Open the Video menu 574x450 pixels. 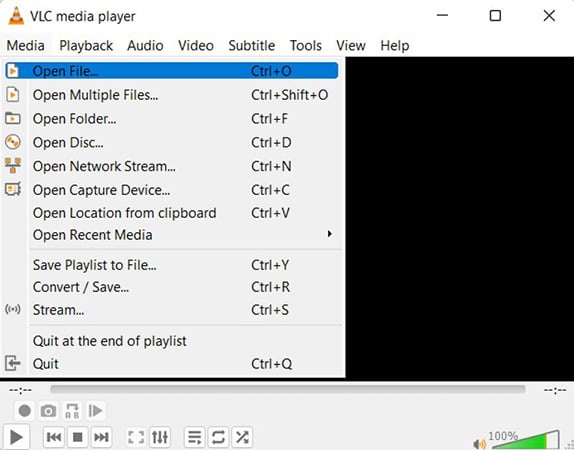(196, 46)
